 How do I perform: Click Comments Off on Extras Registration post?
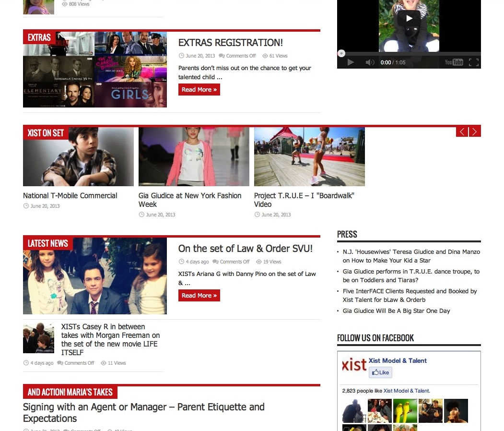(241, 56)
